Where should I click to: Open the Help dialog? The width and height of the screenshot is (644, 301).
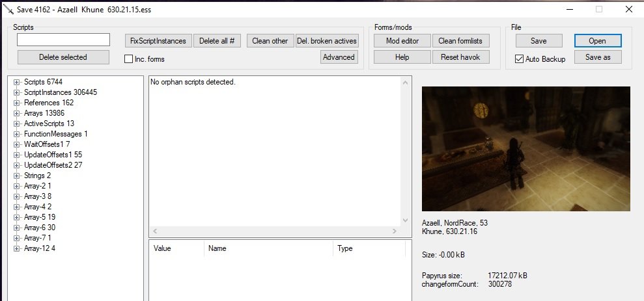402,57
